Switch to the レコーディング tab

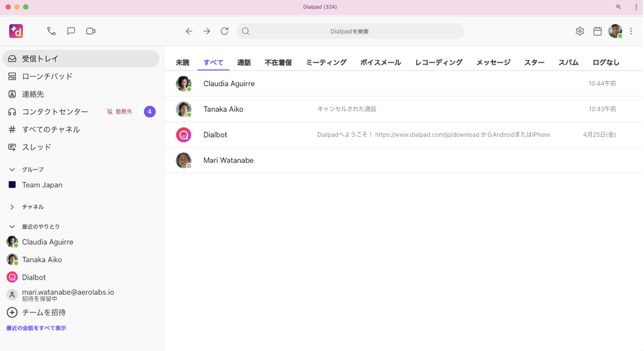tap(439, 63)
